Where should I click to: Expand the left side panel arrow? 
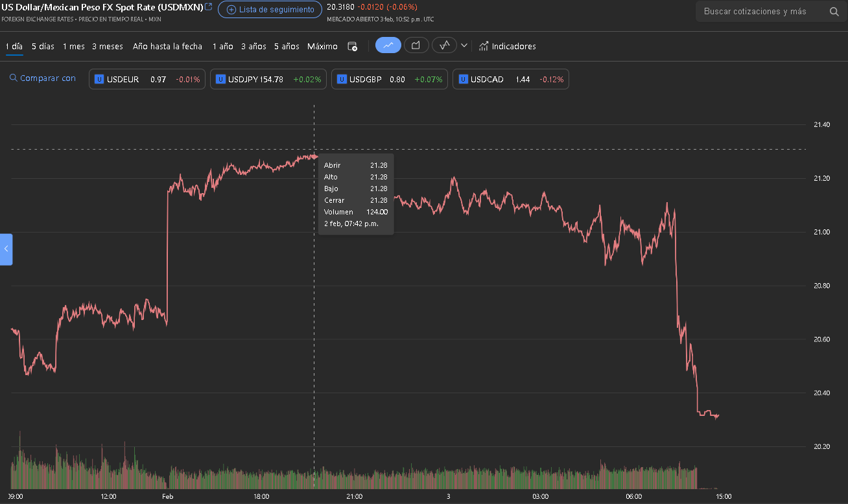(x=6, y=249)
